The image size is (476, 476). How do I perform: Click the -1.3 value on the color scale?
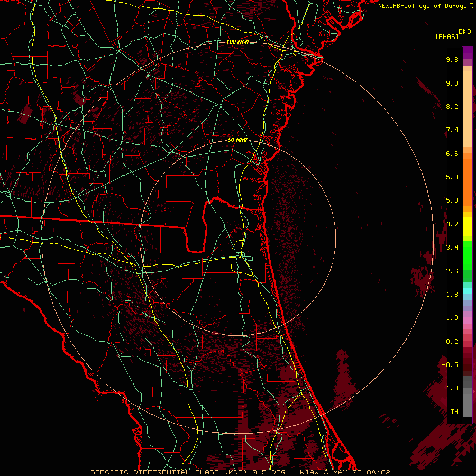450,388
